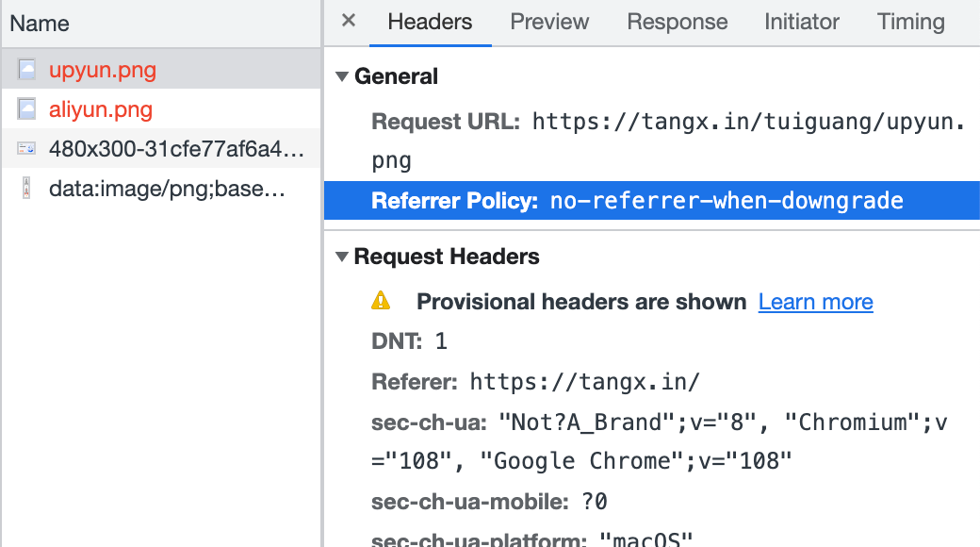Click the data:image/png file icon
This screenshot has height=547, width=980.
click(x=27, y=189)
